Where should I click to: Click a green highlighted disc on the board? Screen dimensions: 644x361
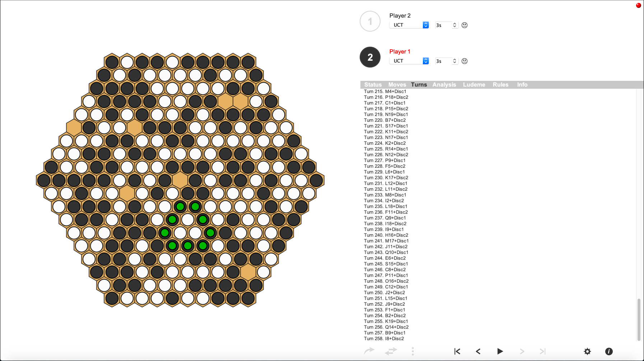coord(180,207)
